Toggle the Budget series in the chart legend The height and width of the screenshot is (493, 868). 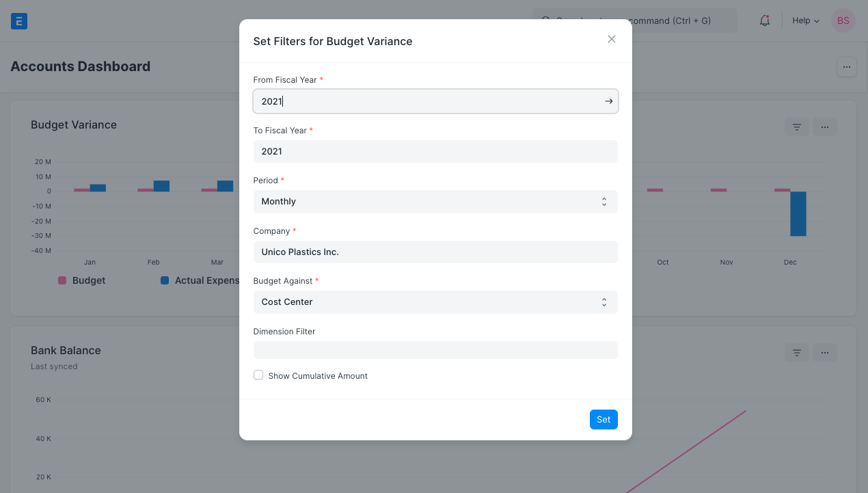click(x=82, y=280)
